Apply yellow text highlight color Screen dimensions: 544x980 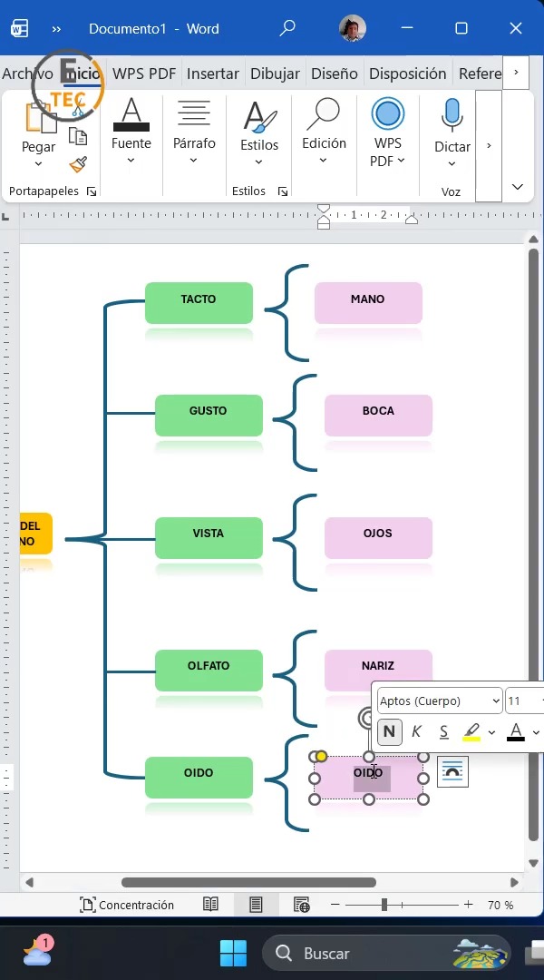472,731
